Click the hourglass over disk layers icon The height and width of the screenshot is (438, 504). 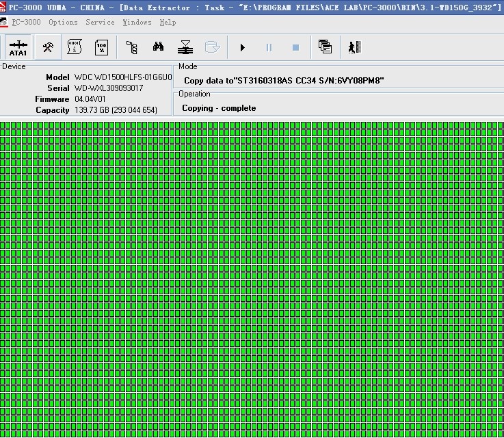[x=185, y=47]
